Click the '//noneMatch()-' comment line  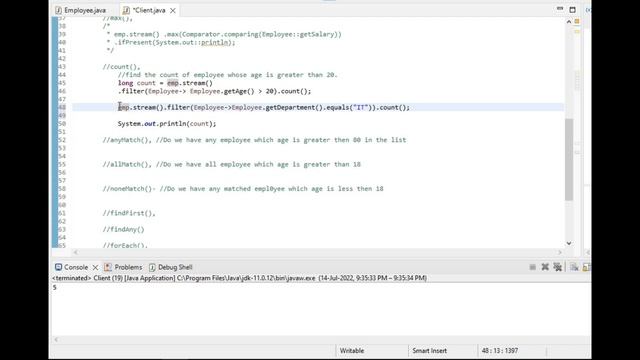(243, 189)
